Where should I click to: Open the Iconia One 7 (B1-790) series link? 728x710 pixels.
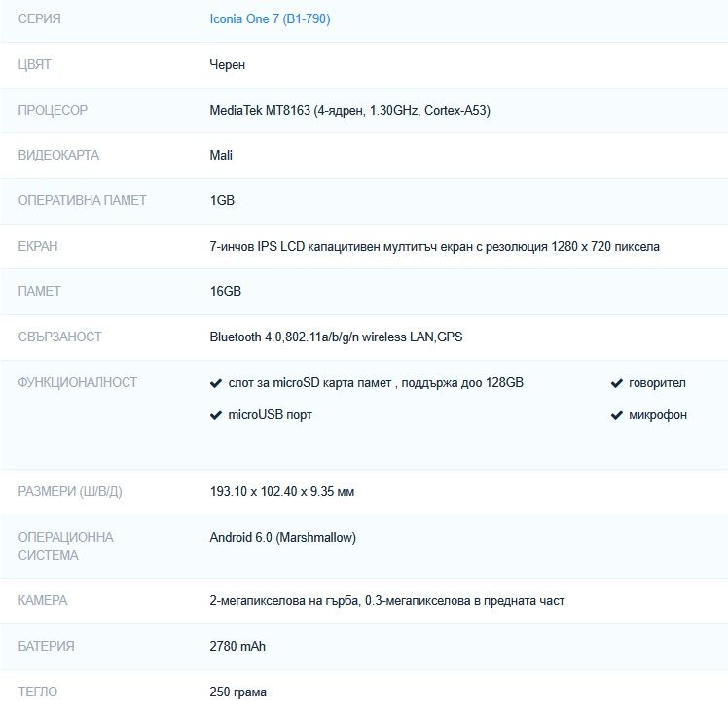270,19
